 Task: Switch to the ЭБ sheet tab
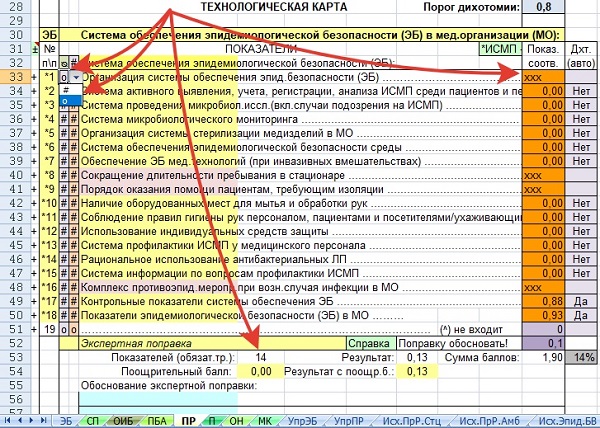coord(67,421)
